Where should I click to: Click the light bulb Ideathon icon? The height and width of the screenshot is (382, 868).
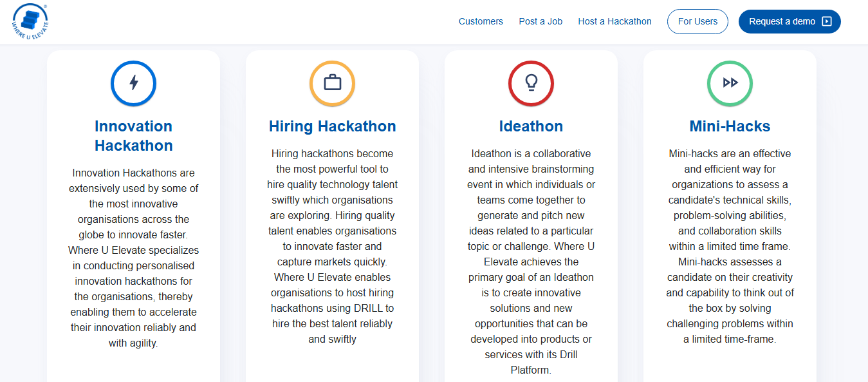(531, 83)
